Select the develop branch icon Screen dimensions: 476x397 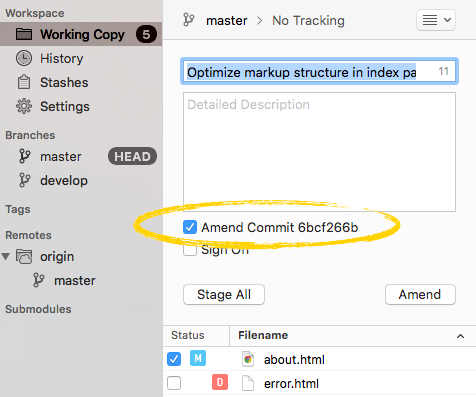(24, 180)
